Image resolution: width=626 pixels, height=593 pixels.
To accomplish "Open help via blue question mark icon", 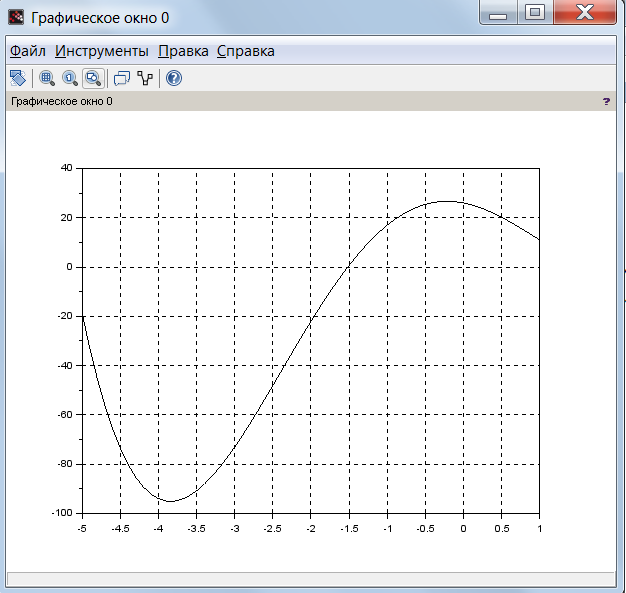I will 174,78.
